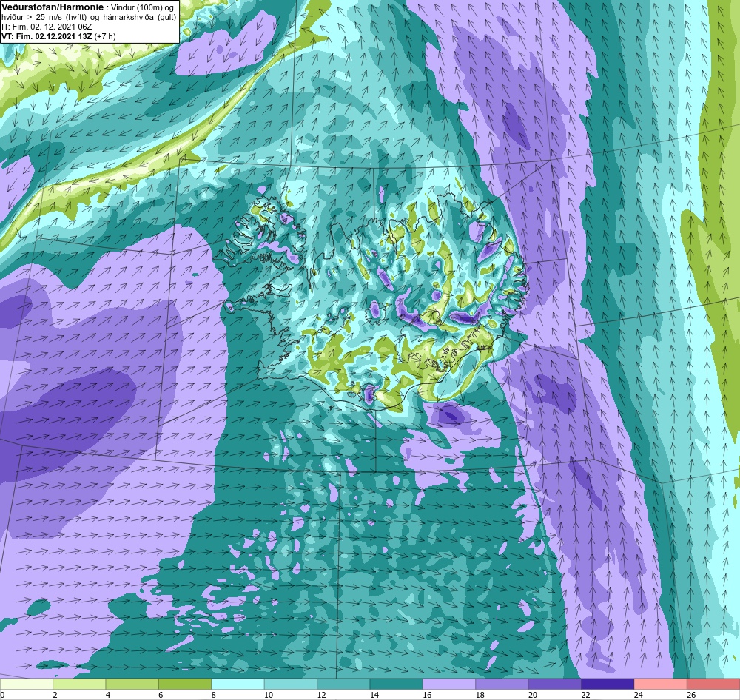Click the legend scale label '8'
Image resolution: width=740 pixels, height=700 pixels.
(214, 695)
